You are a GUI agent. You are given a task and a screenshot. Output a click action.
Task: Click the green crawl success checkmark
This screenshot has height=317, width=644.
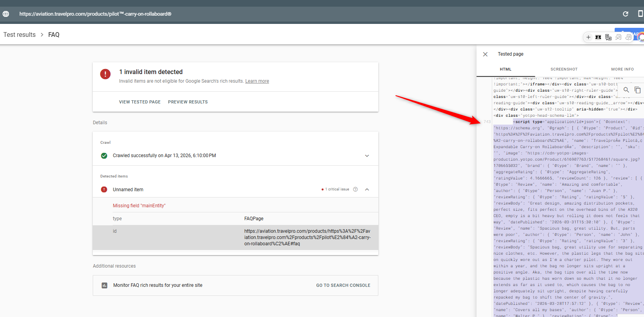[x=104, y=156]
